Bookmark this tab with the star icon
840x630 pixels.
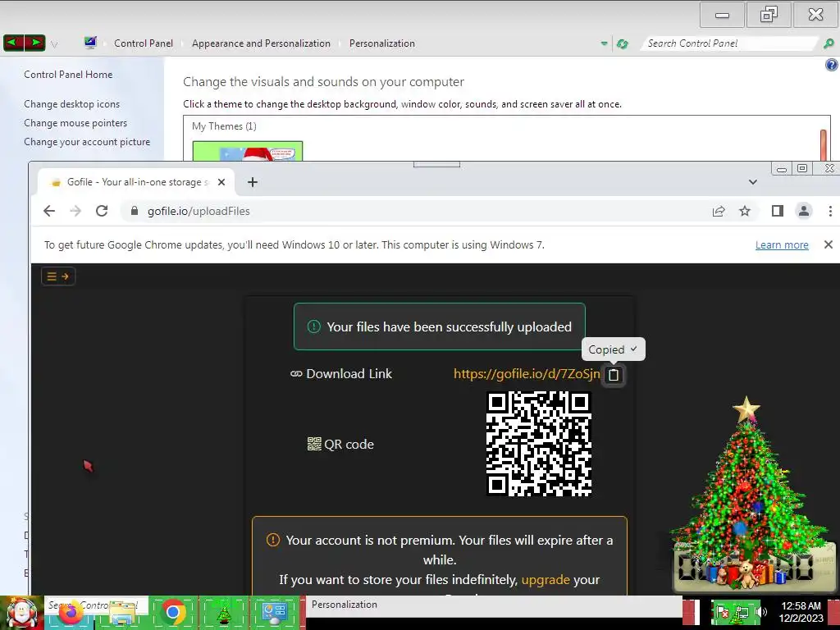[745, 211]
